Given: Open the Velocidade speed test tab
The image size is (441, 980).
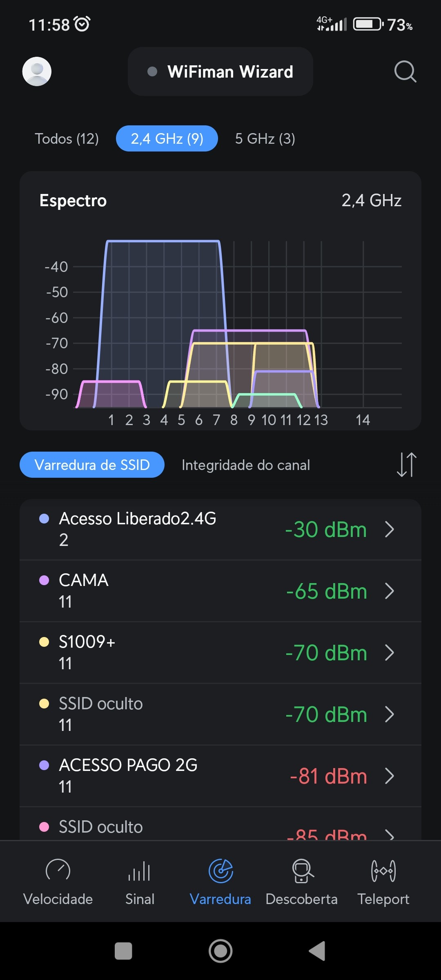Looking at the screenshot, I should 58,882.
